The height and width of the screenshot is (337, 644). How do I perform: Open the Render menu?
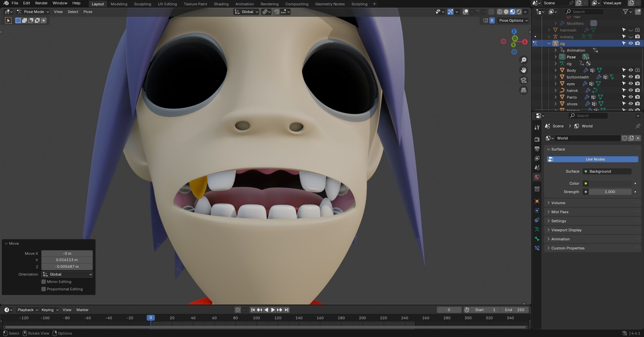[x=41, y=3]
